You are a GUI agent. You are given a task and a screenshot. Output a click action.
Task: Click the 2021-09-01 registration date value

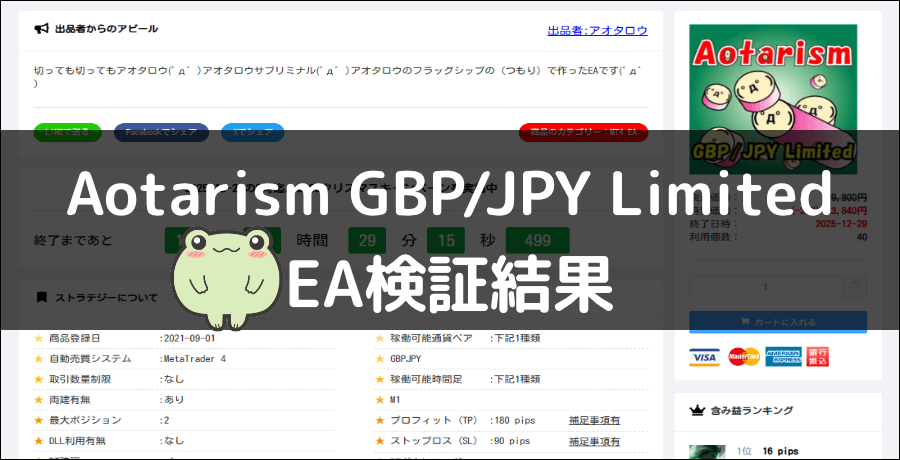[189, 338]
